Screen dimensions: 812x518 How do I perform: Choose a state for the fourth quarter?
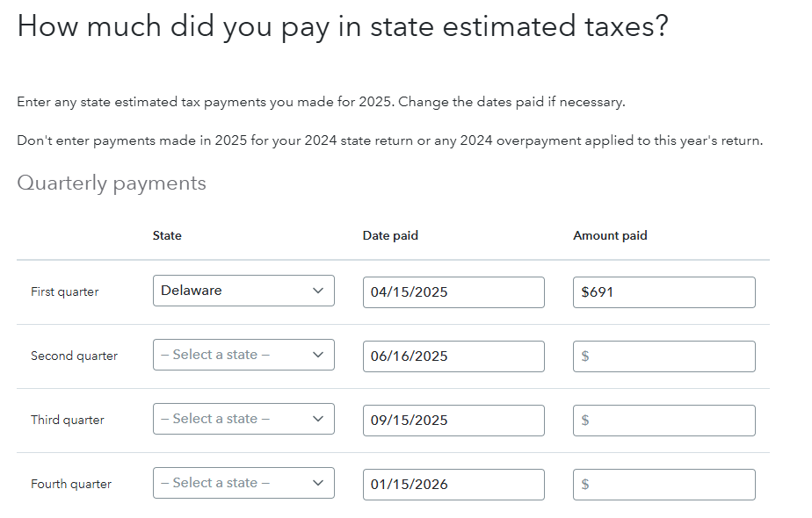pos(243,484)
